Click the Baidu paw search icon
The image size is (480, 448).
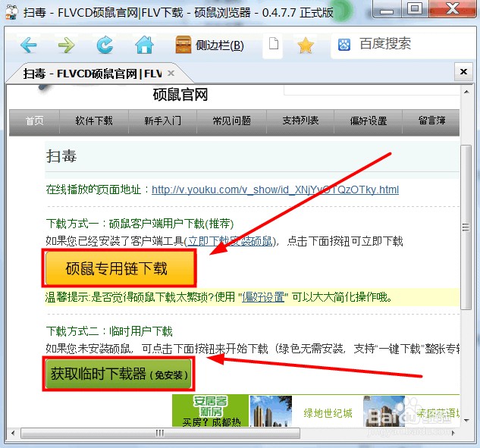(x=344, y=45)
